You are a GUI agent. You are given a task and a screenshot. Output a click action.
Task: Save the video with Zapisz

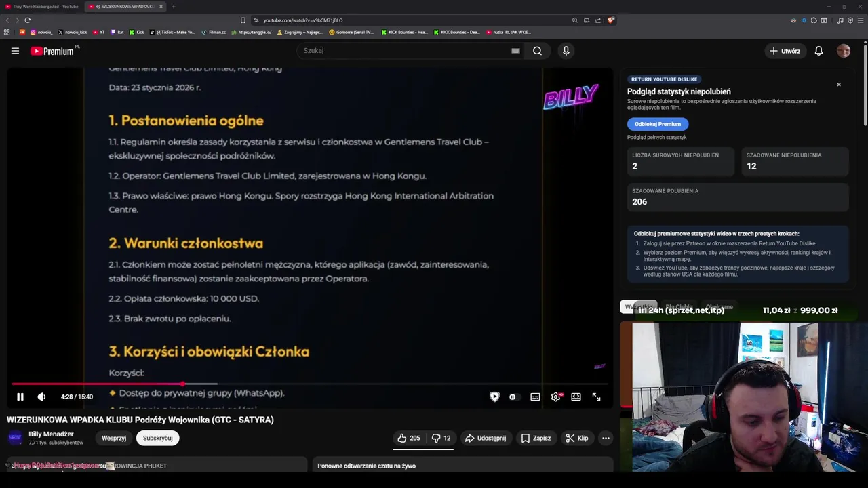pos(536,439)
